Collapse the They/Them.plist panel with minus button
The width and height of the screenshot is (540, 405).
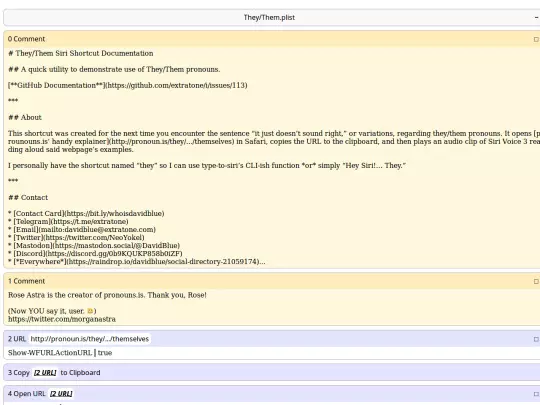click(x=537, y=17)
